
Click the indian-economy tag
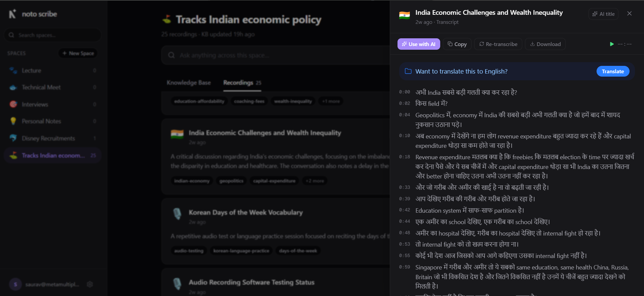[x=192, y=181]
